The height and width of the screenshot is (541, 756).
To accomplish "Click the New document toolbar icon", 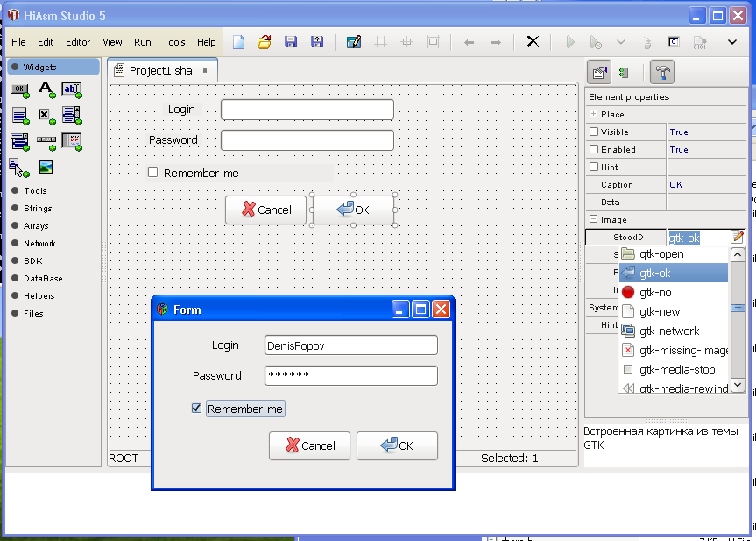I will (x=238, y=41).
